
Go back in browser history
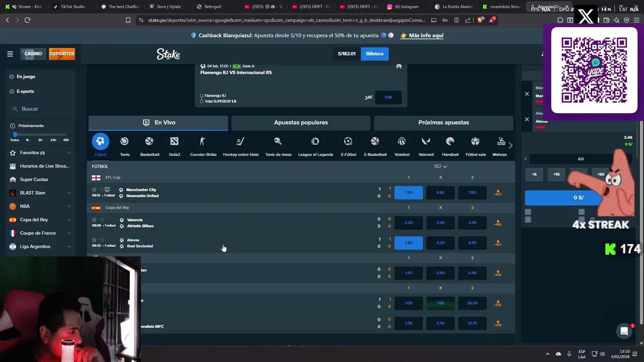[x=7, y=20]
